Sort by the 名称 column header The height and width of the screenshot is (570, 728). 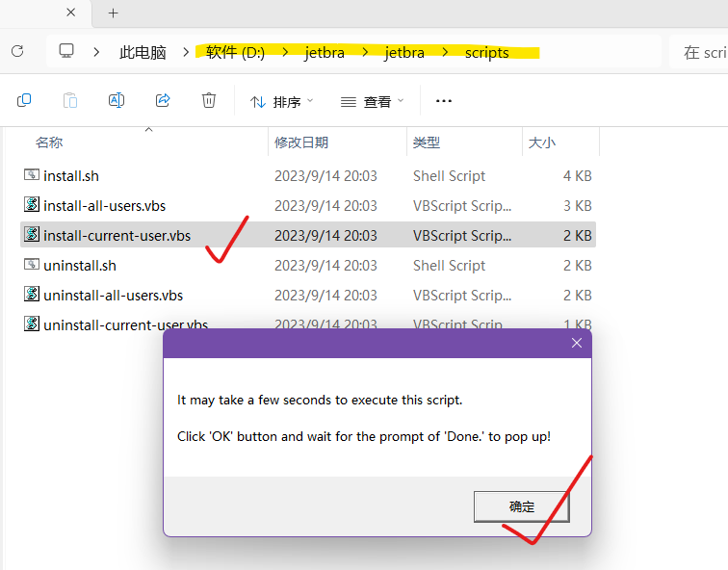(x=49, y=142)
